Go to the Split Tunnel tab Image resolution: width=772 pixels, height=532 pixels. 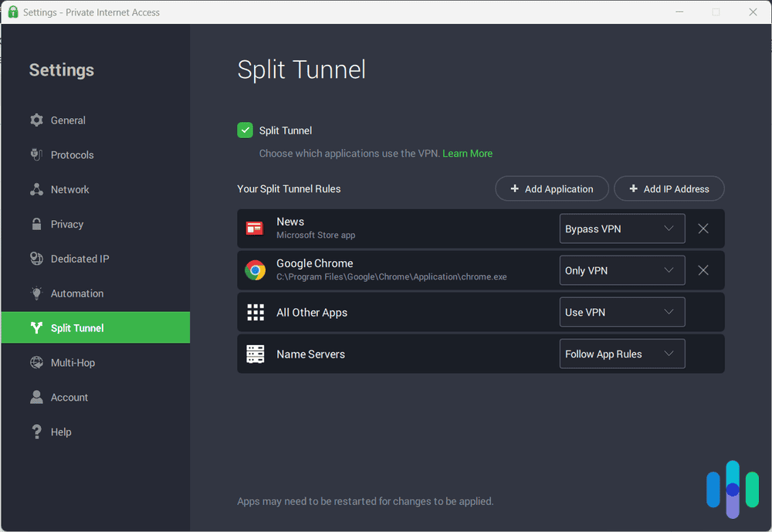[x=77, y=327]
